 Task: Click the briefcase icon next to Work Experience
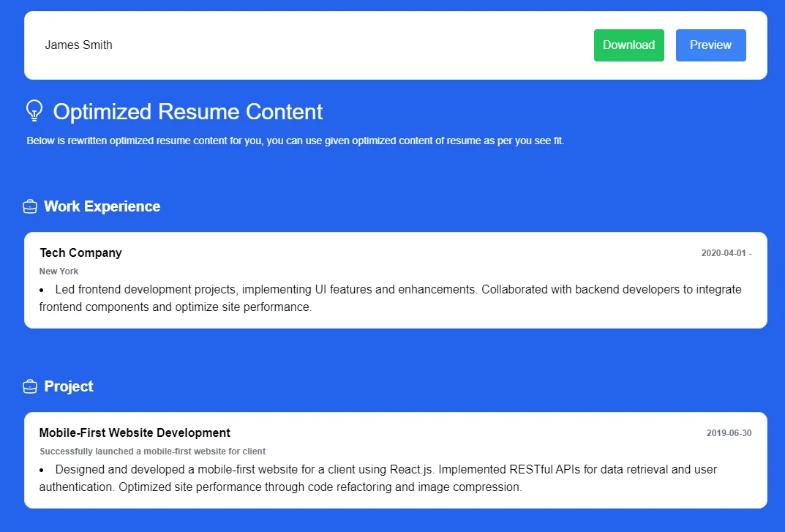coord(29,206)
